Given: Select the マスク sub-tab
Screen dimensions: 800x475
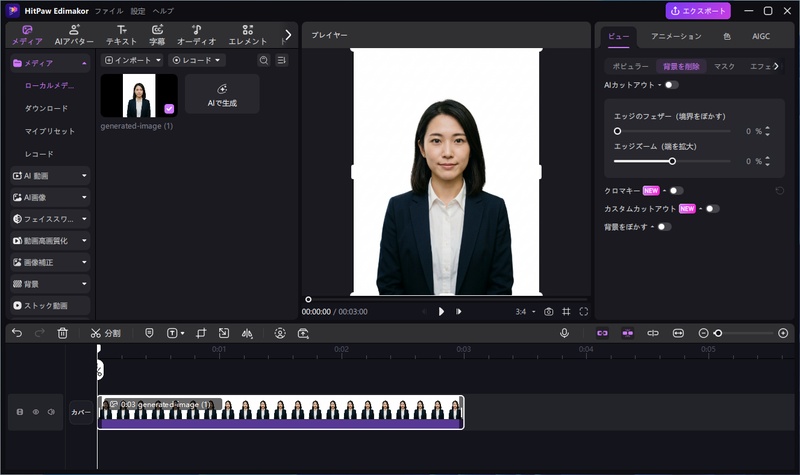Looking at the screenshot, I should [724, 66].
